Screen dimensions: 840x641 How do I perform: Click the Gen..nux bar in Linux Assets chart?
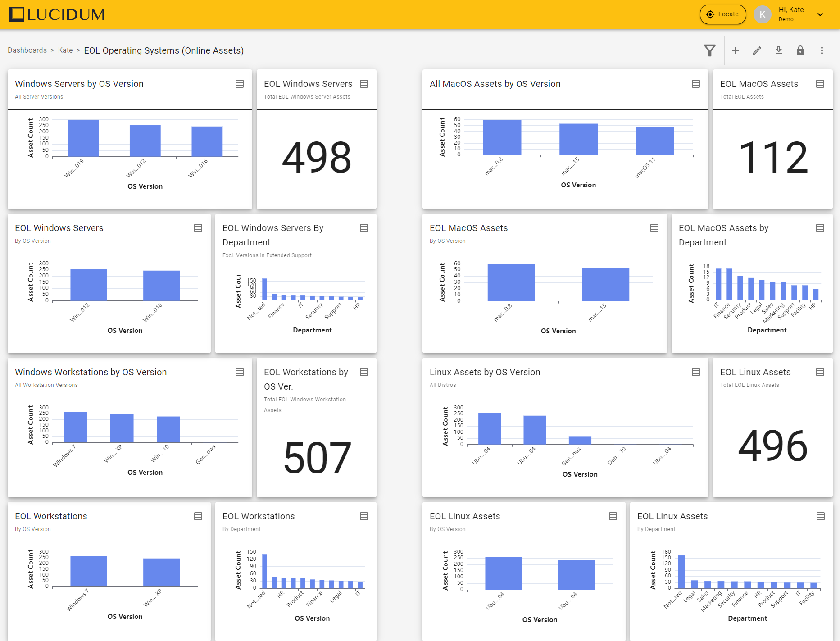(580, 441)
